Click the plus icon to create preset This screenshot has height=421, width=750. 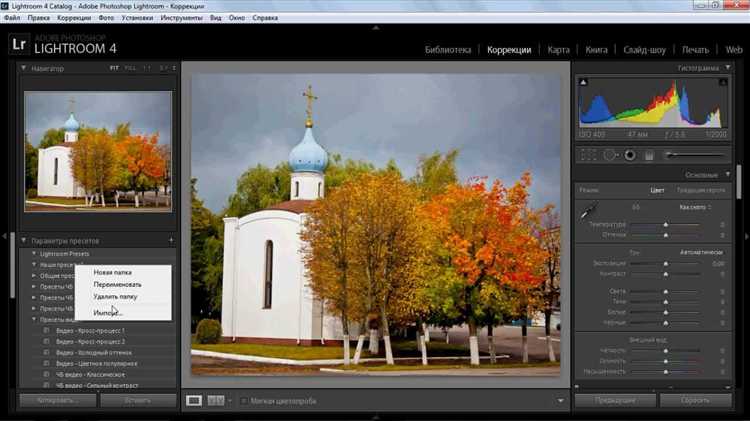[x=171, y=240]
